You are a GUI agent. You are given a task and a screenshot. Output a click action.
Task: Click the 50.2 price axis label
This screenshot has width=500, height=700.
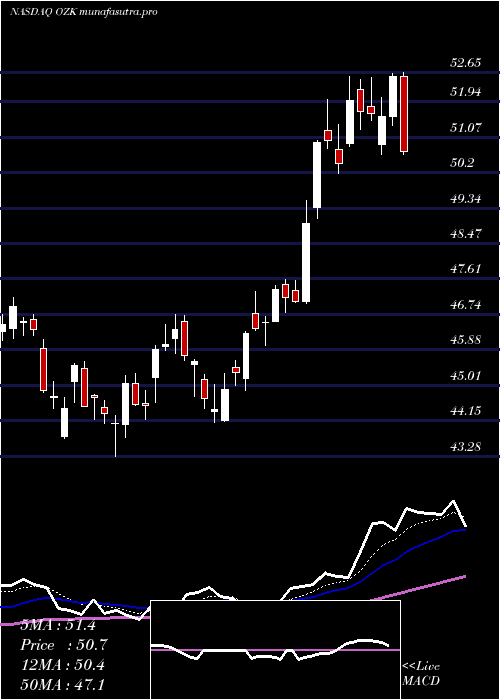[462, 162]
